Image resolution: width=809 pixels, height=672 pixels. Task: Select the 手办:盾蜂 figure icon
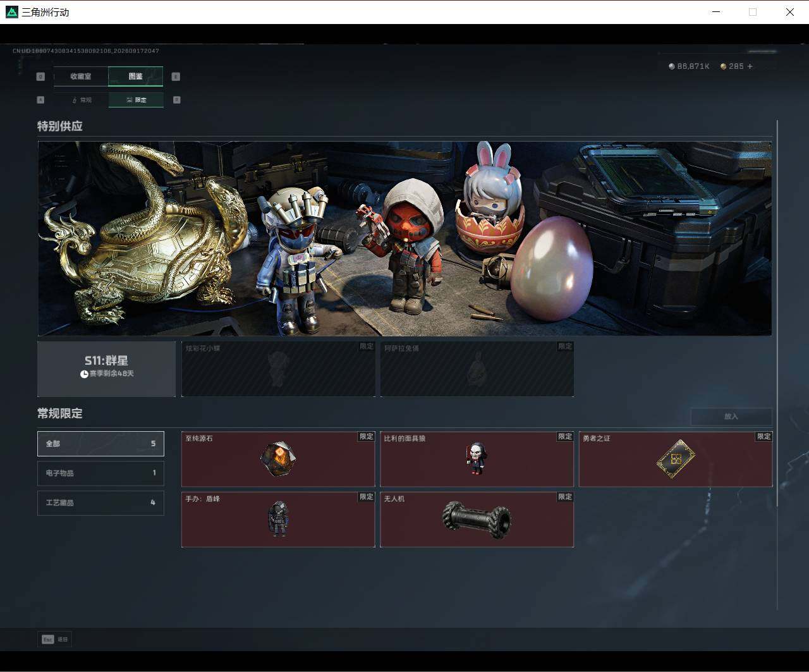pos(278,519)
